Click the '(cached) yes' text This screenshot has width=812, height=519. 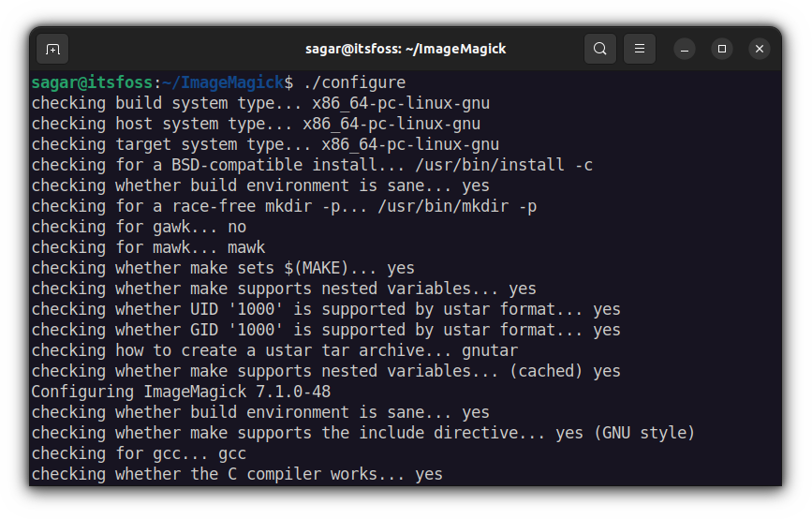tap(564, 371)
